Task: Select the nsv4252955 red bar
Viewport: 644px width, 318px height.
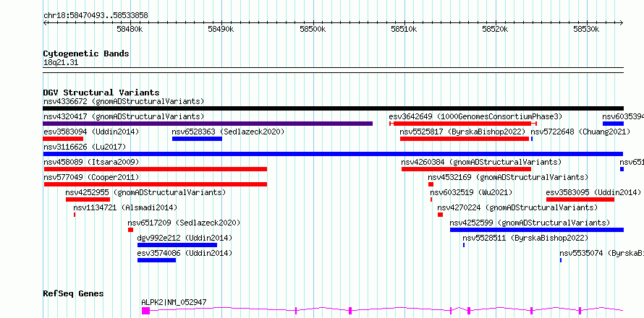Action: 88,199
